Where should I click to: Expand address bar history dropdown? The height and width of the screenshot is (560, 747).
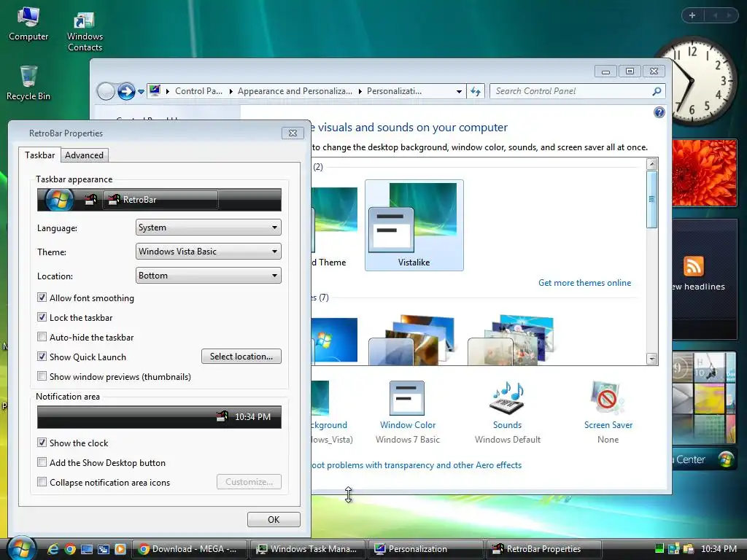coord(459,91)
